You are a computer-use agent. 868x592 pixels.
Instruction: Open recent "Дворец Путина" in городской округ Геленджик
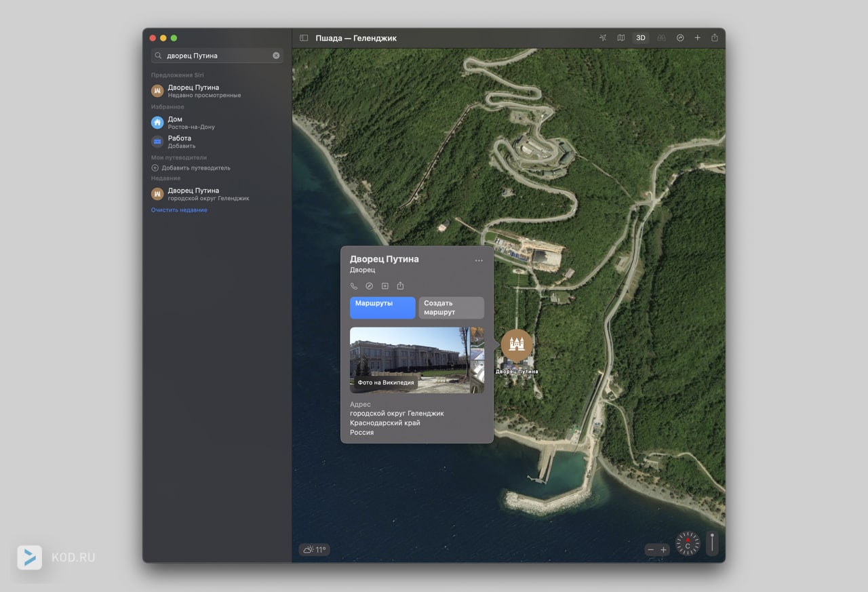217,194
